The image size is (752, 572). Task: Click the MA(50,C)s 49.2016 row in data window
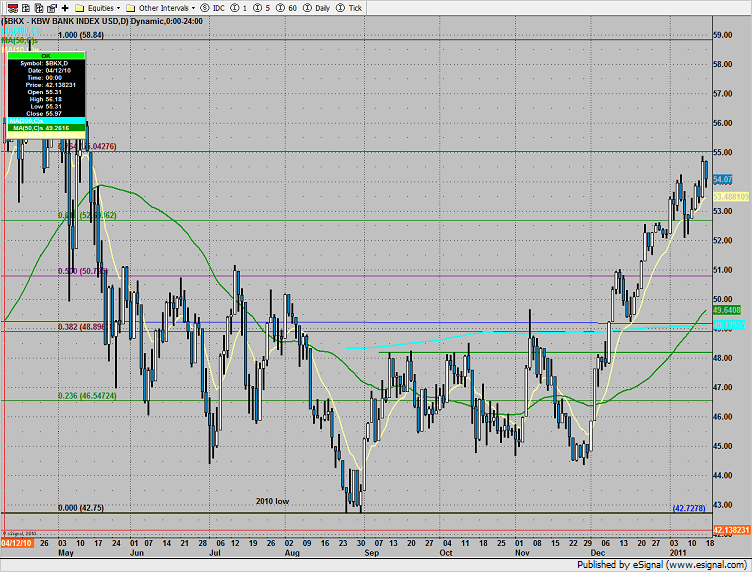pyautogui.click(x=47, y=128)
